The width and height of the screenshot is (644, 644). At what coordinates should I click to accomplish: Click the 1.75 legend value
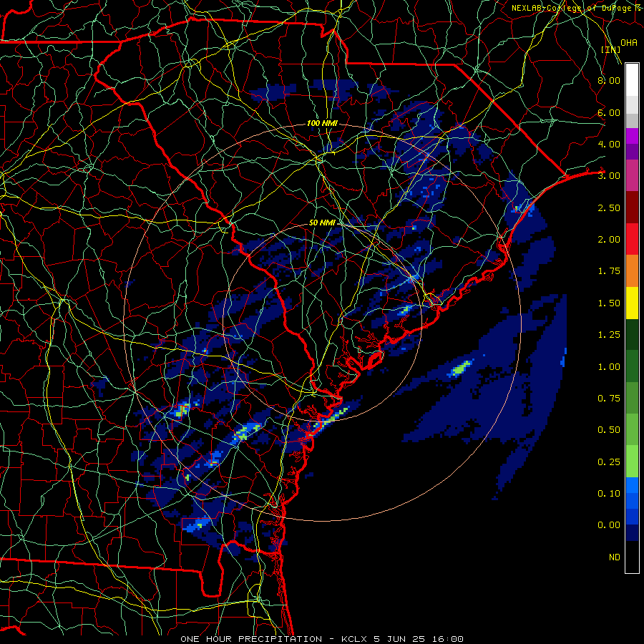609,271
